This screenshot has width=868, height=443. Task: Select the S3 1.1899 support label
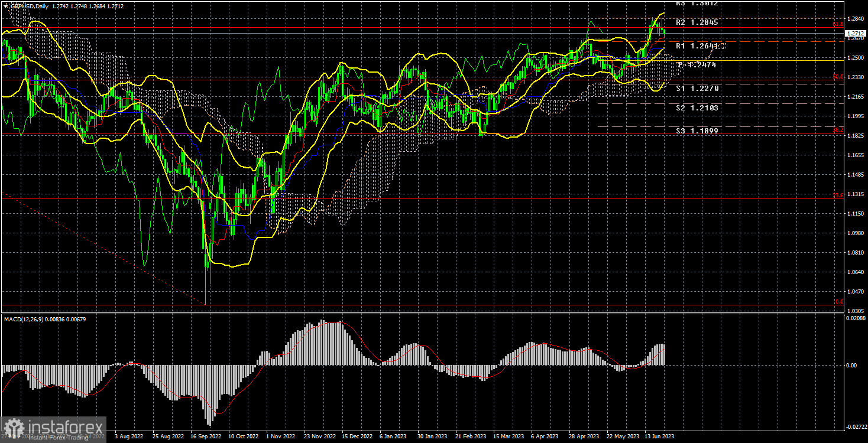point(698,131)
